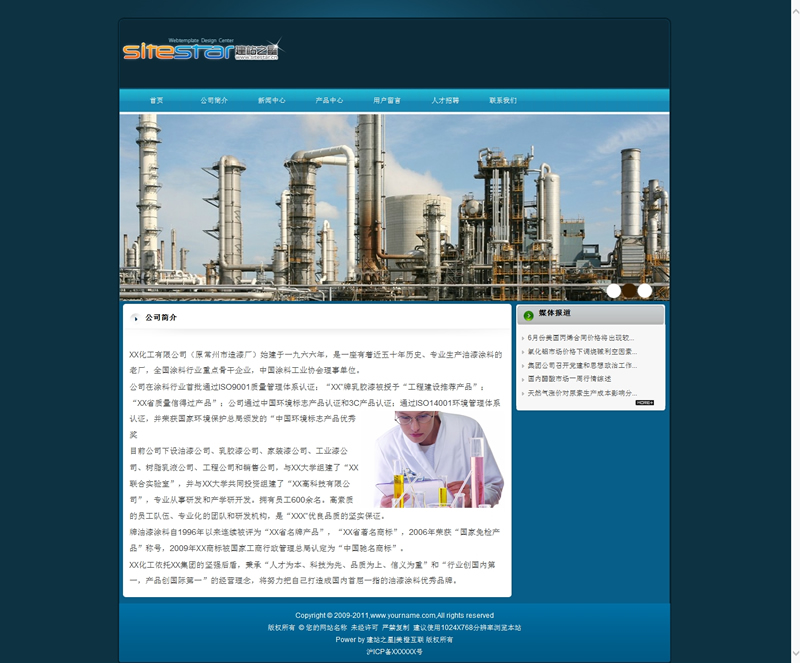Click the green arrow icon beside 媒体报道

click(529, 315)
